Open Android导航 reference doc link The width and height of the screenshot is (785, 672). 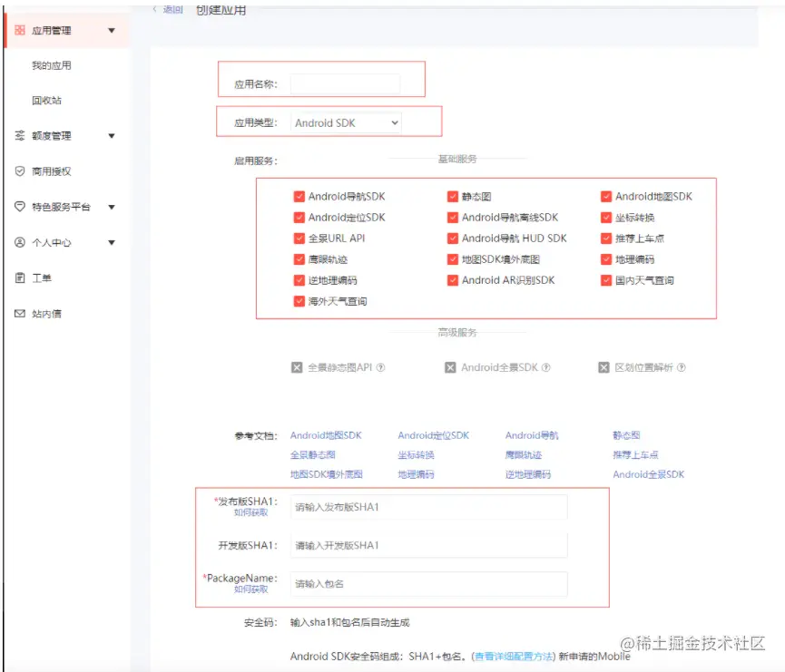(x=532, y=435)
